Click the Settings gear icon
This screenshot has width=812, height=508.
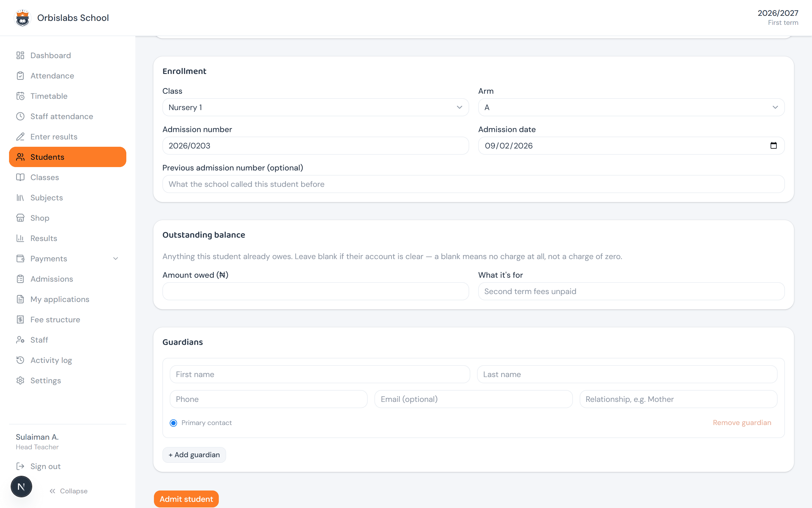coord(20,381)
